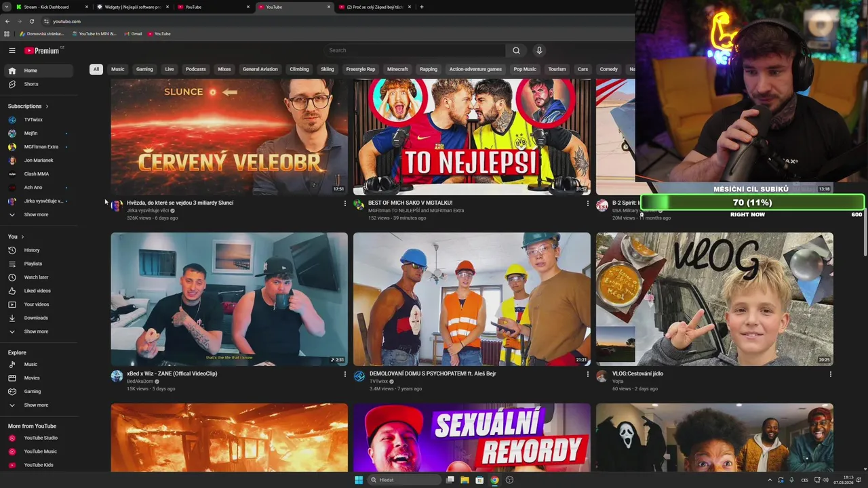Click the page vertical scrollbar
The width and height of the screenshot is (868, 488).
865,230
